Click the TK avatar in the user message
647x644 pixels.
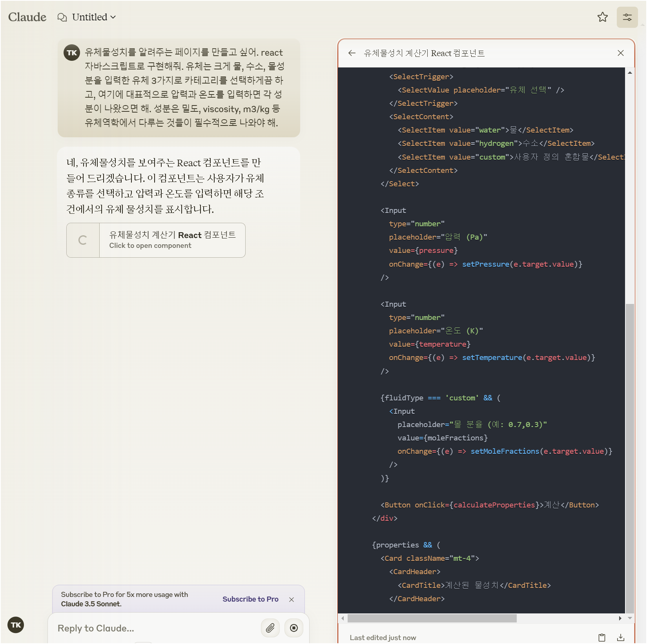72,53
